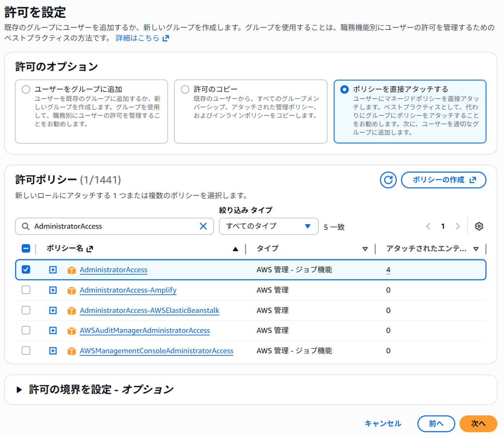Open the すべてのタイプ filter dropdown
The width and height of the screenshot is (504, 435).
pos(268,226)
